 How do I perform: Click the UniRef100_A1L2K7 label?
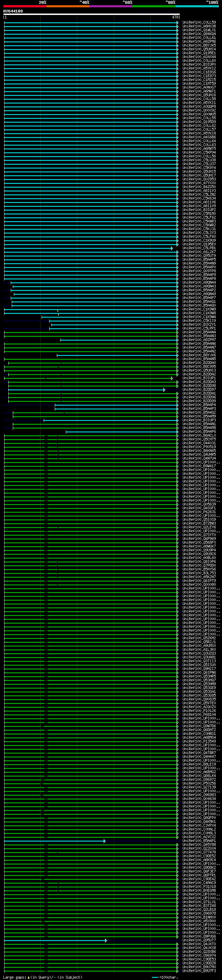[199, 252]
